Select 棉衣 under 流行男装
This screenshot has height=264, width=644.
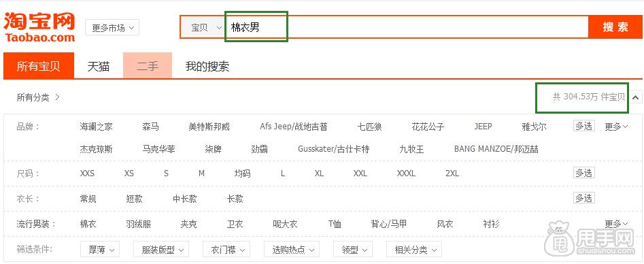88,224
